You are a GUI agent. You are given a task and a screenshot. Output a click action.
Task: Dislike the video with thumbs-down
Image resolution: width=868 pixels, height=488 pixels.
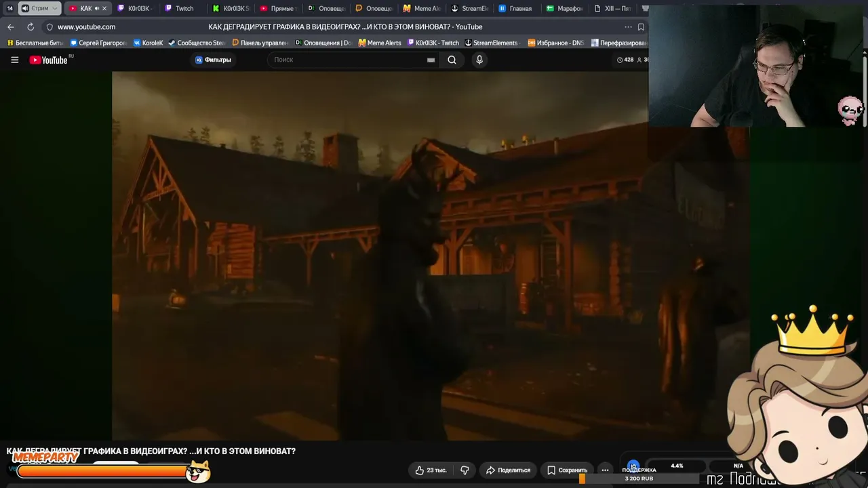pyautogui.click(x=465, y=470)
